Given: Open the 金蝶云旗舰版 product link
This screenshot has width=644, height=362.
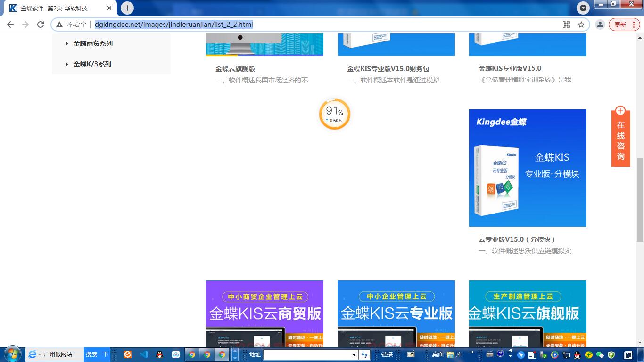Looking at the screenshot, I should (235, 69).
